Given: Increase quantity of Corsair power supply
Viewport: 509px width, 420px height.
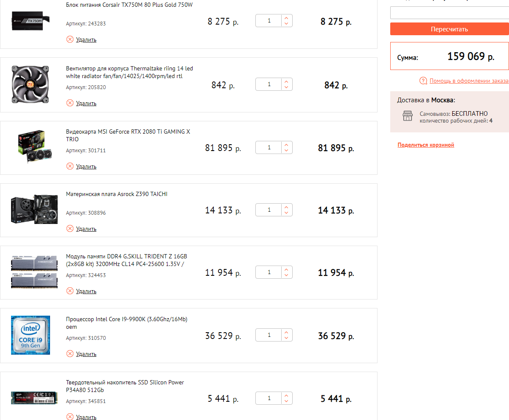Looking at the screenshot, I should point(286,18).
